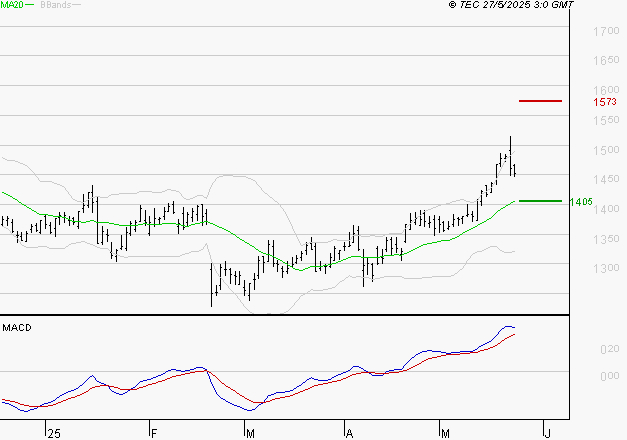Viewport: 627px width, 440px height.
Task: Click the 1300 price axis label
Action: click(606, 268)
